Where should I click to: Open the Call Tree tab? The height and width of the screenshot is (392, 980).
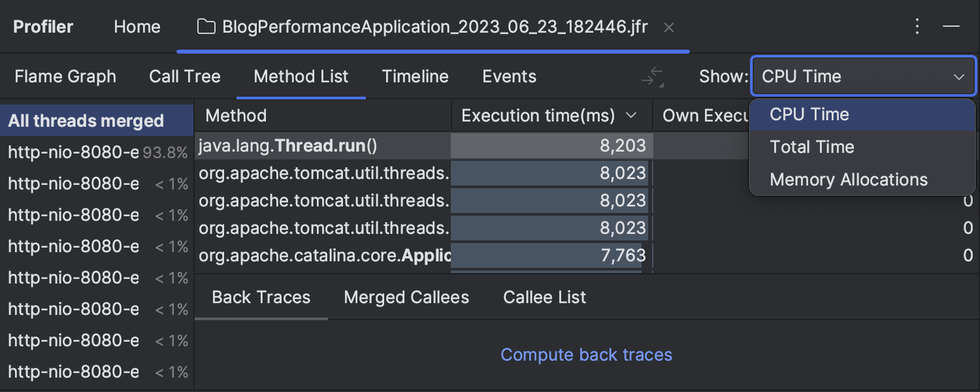tap(185, 76)
